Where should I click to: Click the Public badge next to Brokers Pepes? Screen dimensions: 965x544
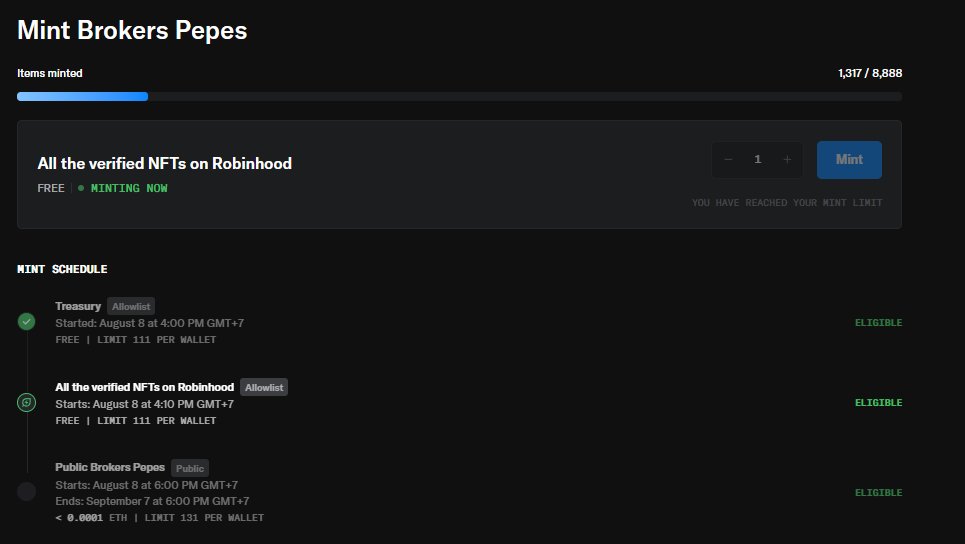tap(190, 468)
